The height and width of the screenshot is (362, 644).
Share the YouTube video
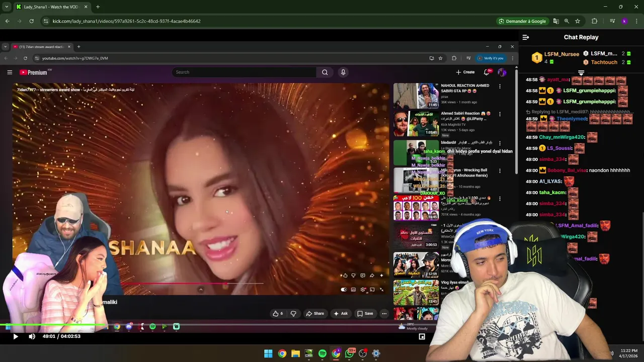(315, 313)
